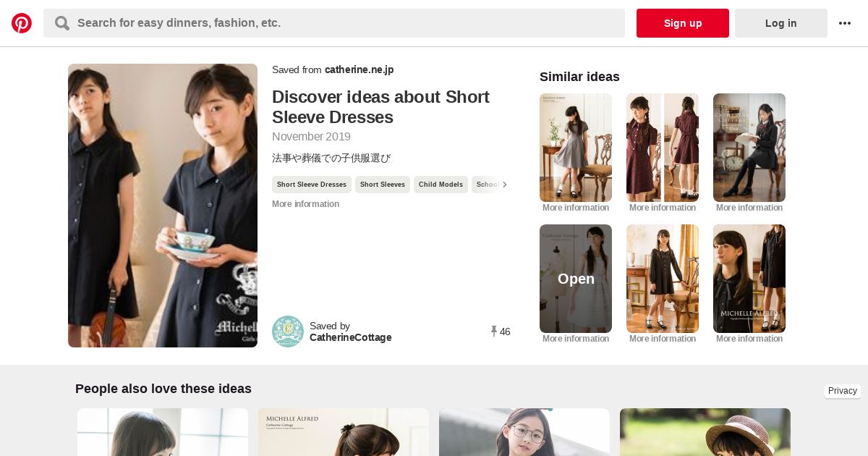
Task: Open the Michelle Alfred black dress similar idea
Action: coord(749,279)
